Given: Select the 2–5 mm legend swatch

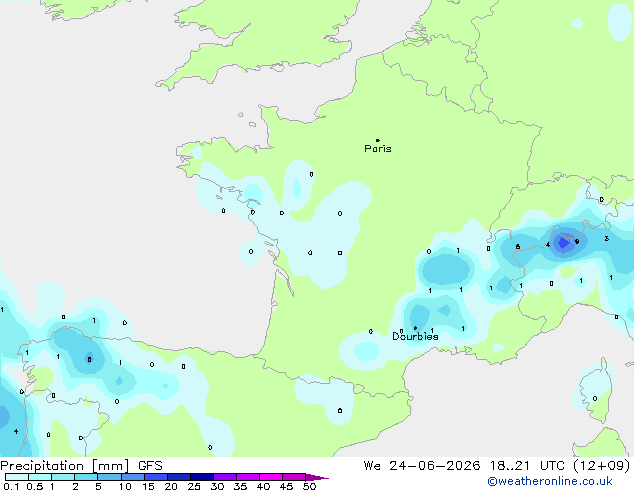Looking at the screenshot, I should point(86,477).
